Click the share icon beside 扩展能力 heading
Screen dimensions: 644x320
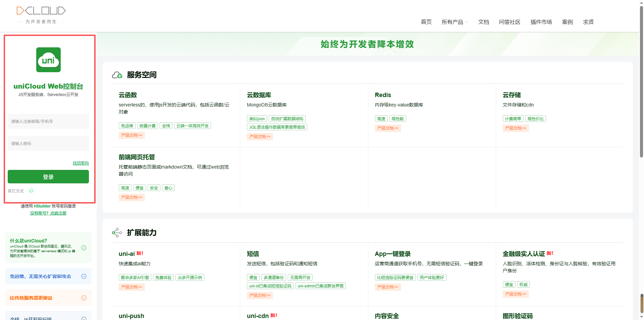[117, 232]
